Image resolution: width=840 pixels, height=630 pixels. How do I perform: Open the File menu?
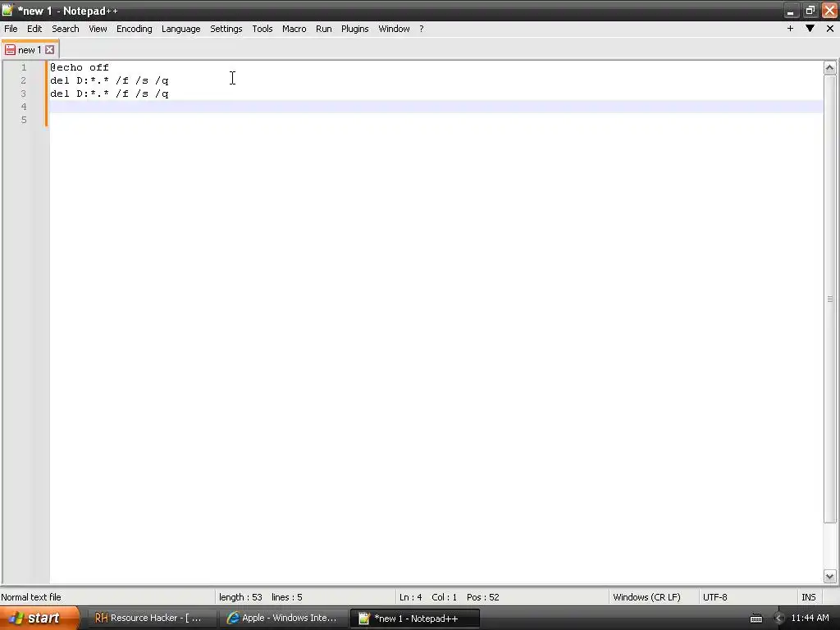(11, 29)
